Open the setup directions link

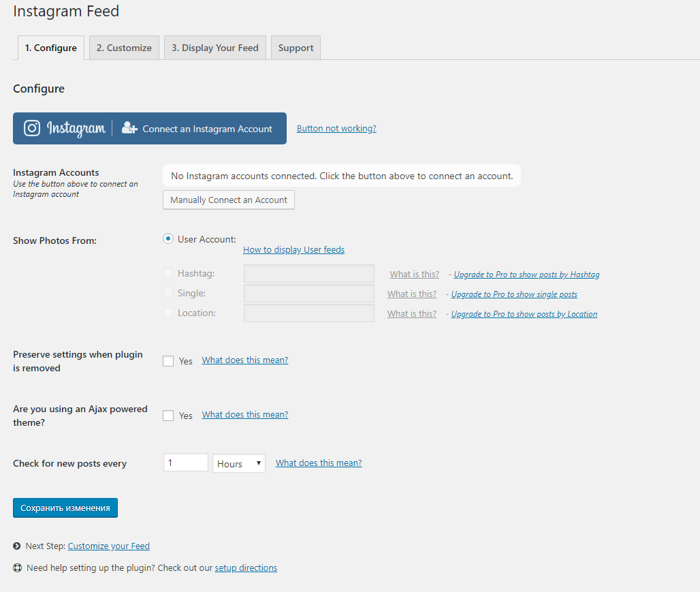[246, 567]
